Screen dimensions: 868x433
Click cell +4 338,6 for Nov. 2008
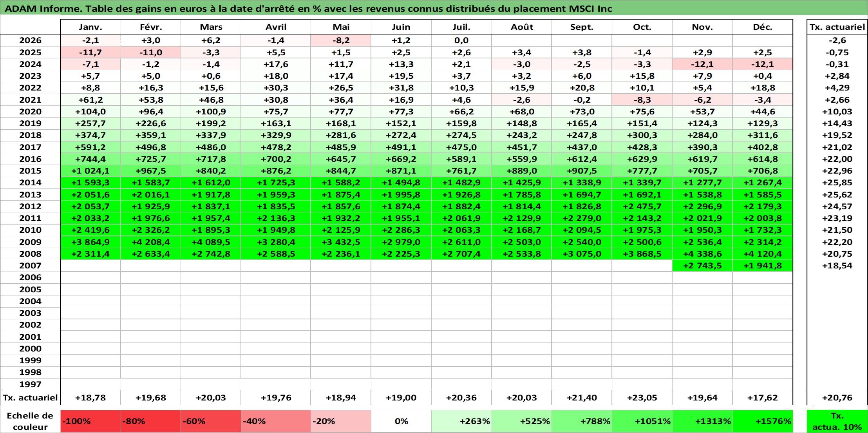[703, 254]
